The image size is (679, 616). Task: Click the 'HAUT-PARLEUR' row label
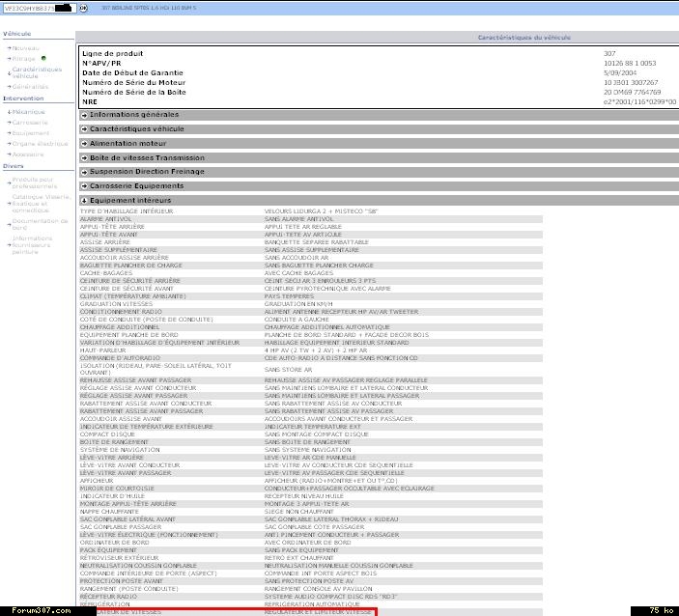click(x=102, y=350)
